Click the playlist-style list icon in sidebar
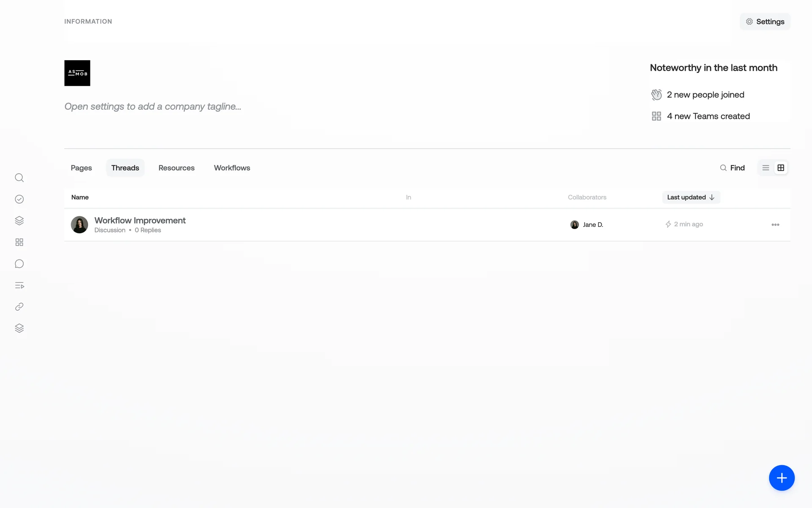 [19, 285]
